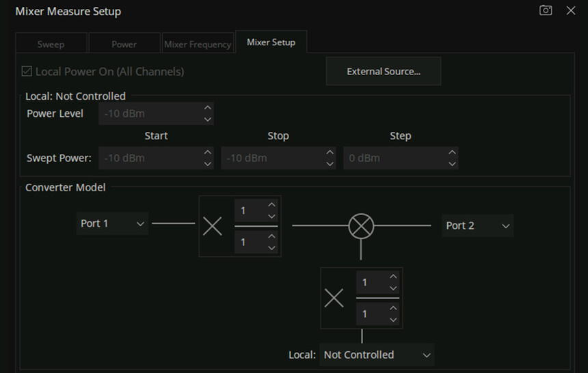Close the Mixer Measure Setup dialog
This screenshot has width=588, height=373.
pos(571,11)
